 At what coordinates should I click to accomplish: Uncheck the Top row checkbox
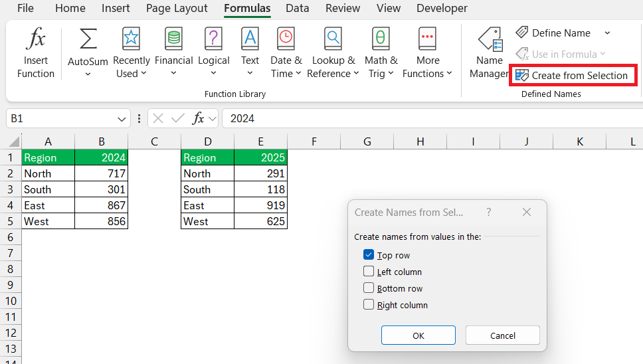pos(369,254)
